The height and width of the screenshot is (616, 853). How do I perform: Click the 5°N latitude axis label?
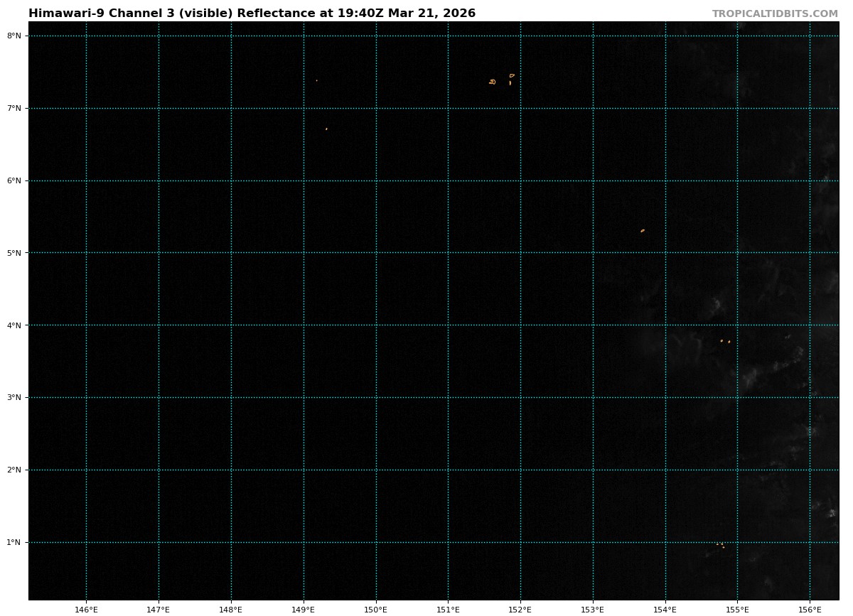pyautogui.click(x=14, y=253)
